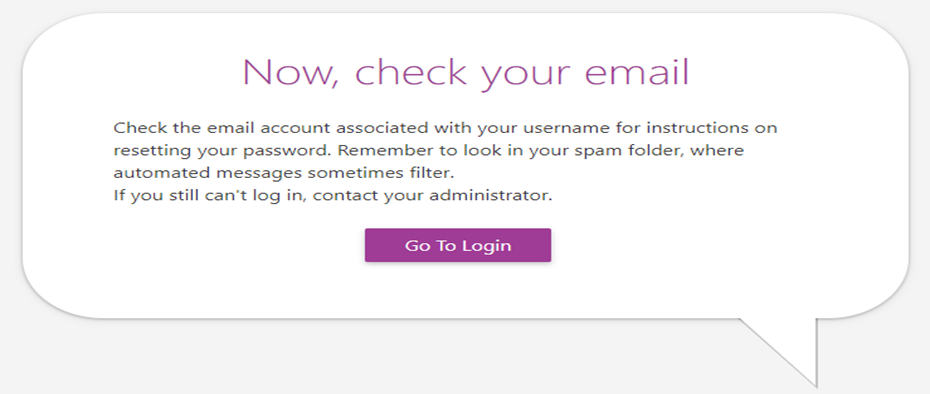
Task: Click the word "resetting" in the second line
Action: click(x=153, y=151)
